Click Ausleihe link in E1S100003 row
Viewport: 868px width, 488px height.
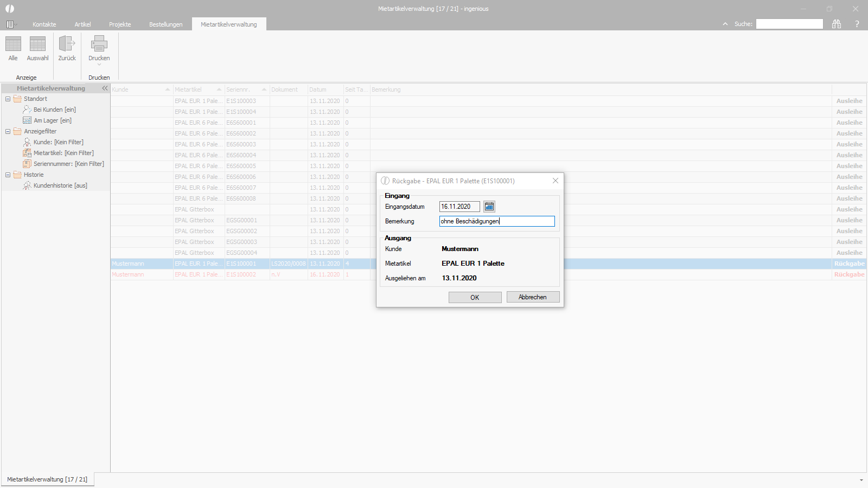pos(850,101)
